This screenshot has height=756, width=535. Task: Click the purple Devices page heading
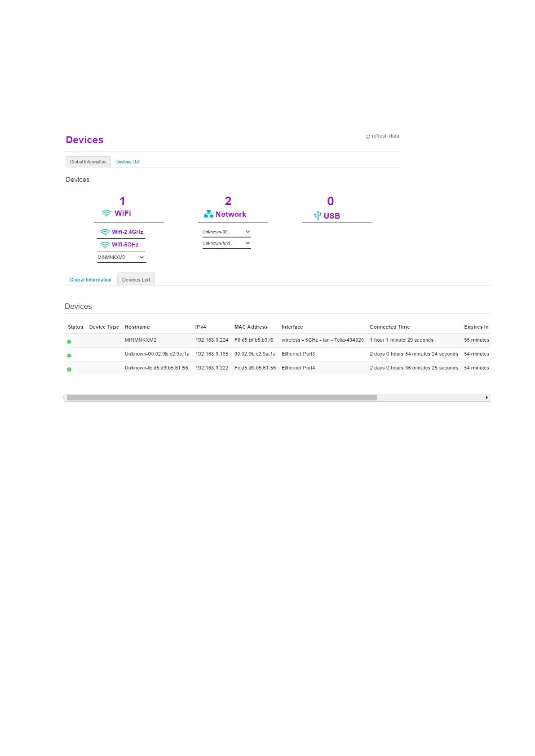(x=84, y=140)
